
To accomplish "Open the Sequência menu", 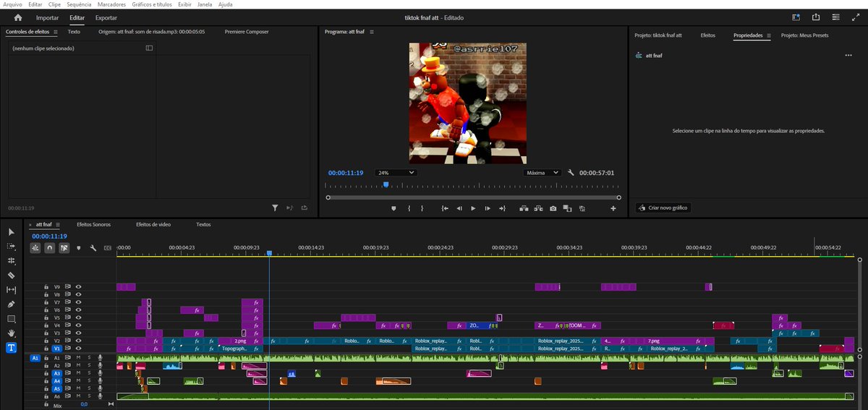I will (79, 4).
